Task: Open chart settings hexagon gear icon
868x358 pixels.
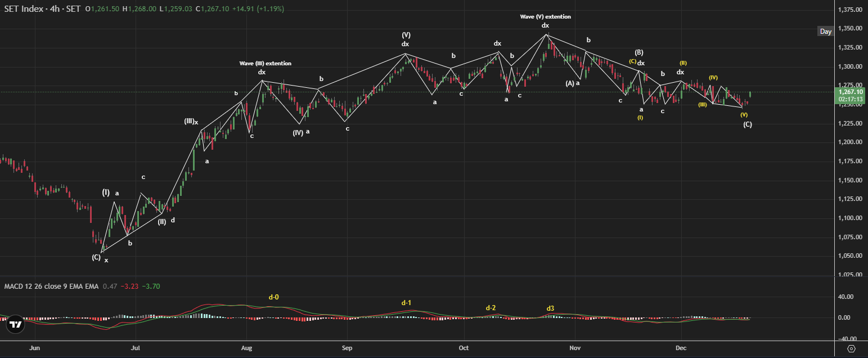Action: (x=851, y=348)
